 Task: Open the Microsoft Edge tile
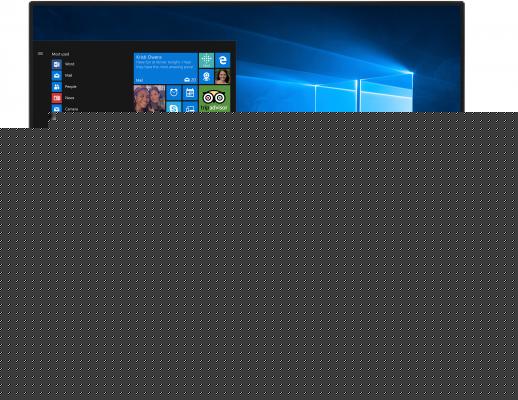coord(223,60)
